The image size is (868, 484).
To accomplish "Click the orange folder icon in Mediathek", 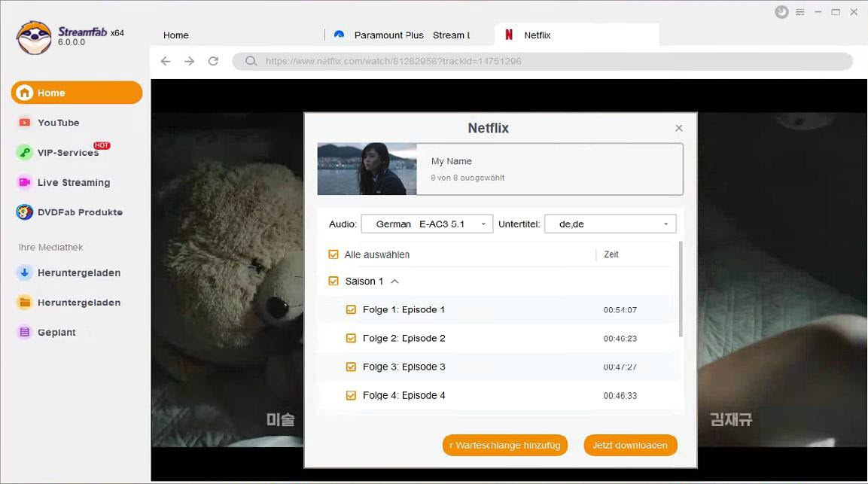I will pos(24,303).
